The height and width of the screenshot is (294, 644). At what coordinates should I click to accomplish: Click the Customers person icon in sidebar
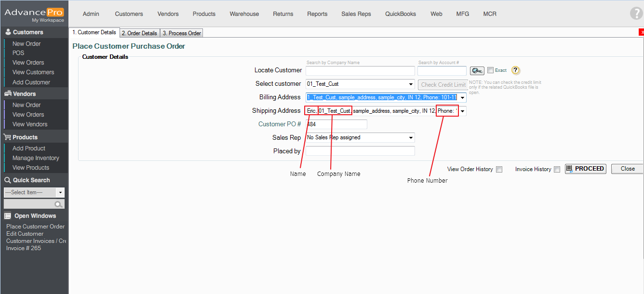[x=8, y=32]
